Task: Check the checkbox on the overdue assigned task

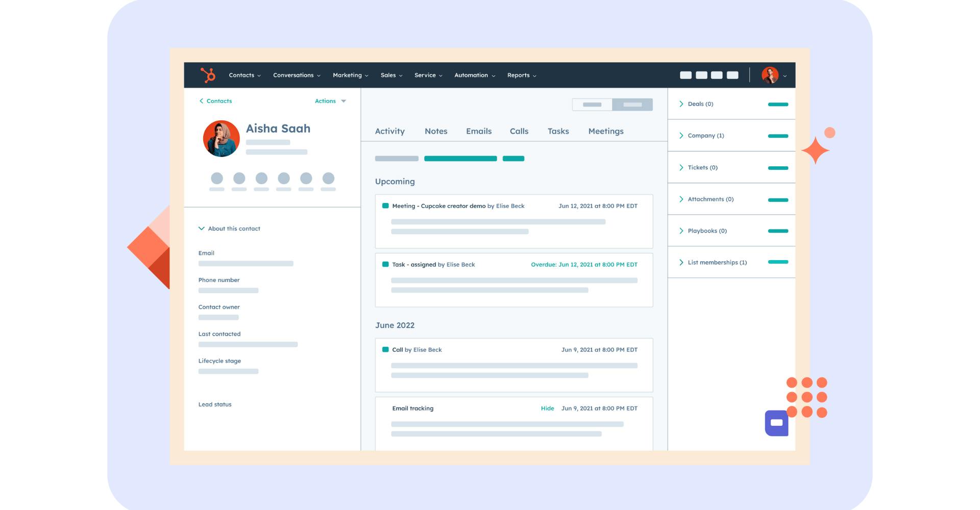Action: (x=385, y=264)
